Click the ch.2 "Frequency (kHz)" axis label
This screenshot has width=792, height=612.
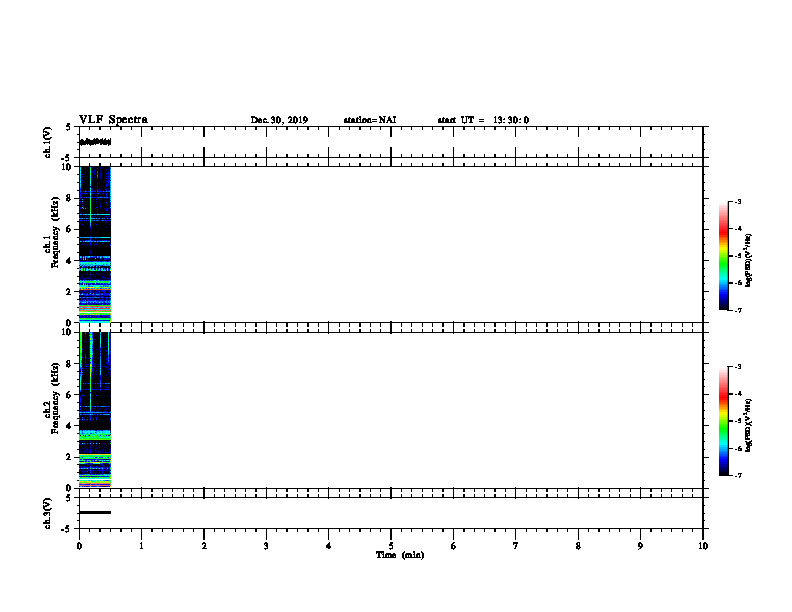pos(55,398)
